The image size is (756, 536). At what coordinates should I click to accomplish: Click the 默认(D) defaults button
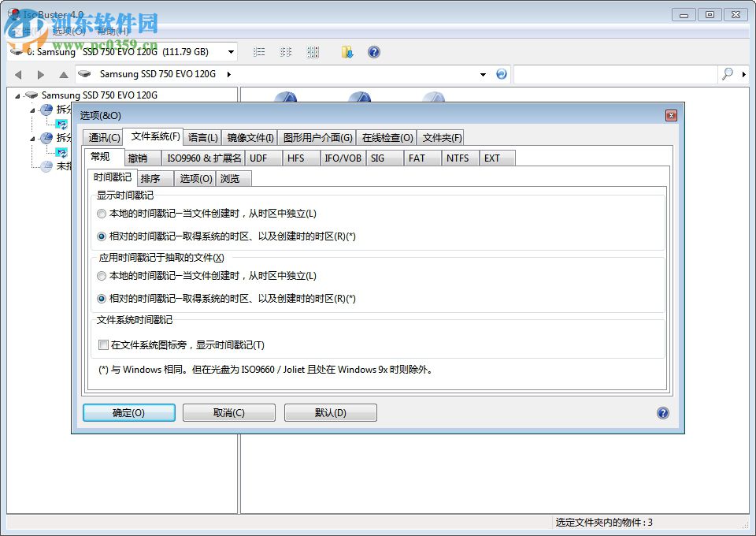(x=330, y=412)
